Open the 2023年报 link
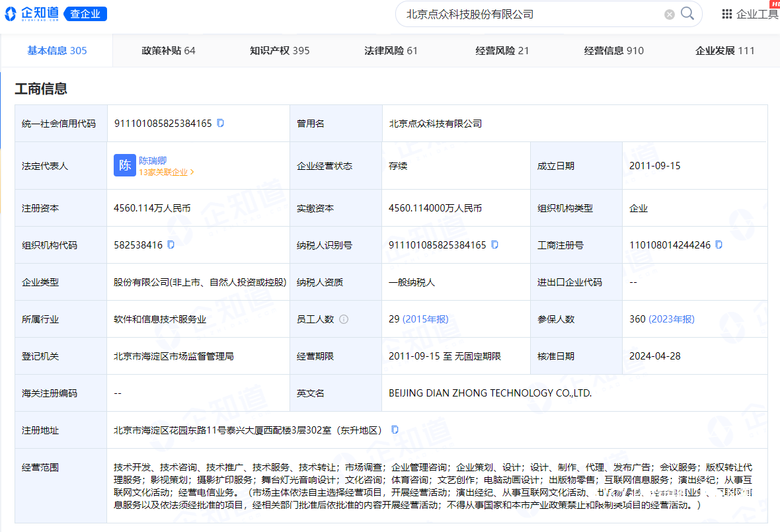Image resolution: width=780 pixels, height=532 pixels. [672, 319]
